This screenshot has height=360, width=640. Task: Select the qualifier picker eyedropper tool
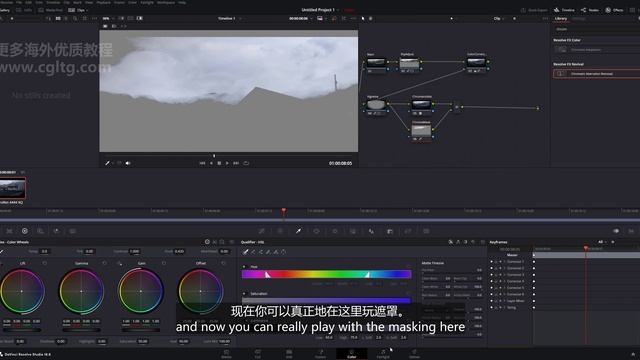(246, 252)
